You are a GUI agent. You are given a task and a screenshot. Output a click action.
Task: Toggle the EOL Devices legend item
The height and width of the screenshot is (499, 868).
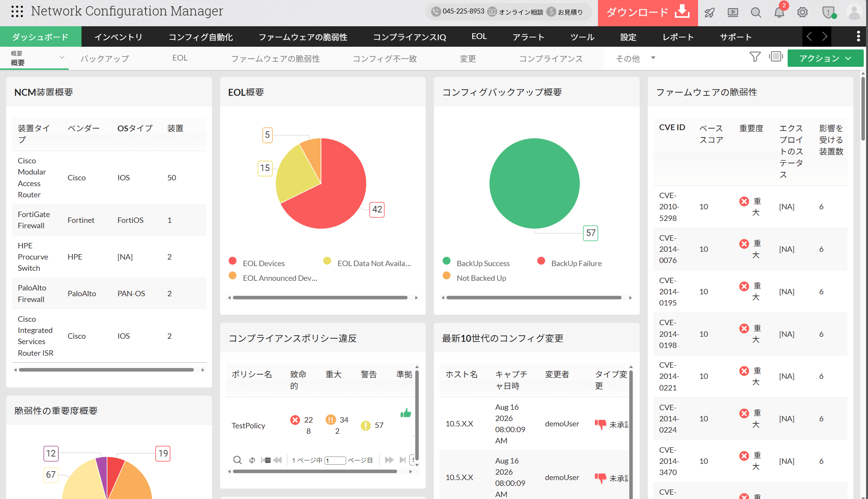pyautogui.click(x=256, y=263)
